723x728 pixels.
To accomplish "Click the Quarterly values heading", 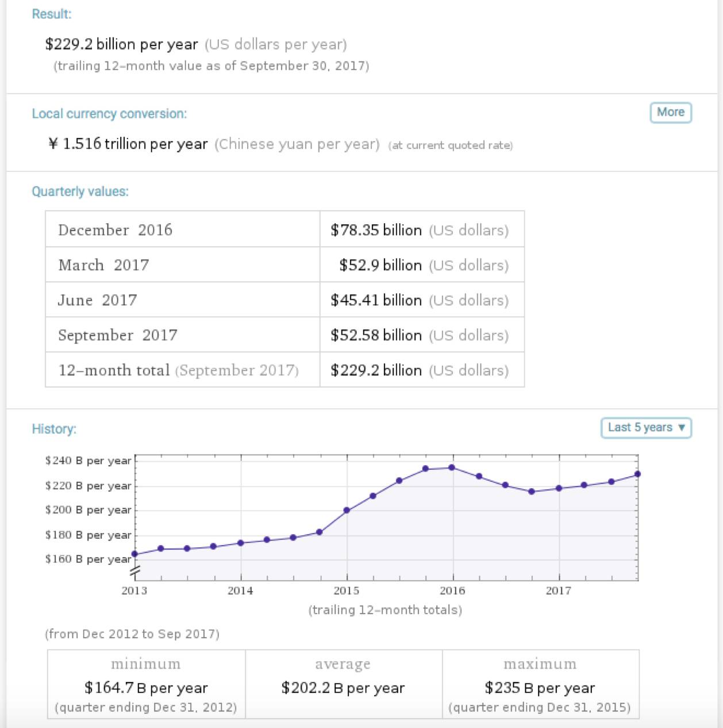I will pyautogui.click(x=81, y=191).
